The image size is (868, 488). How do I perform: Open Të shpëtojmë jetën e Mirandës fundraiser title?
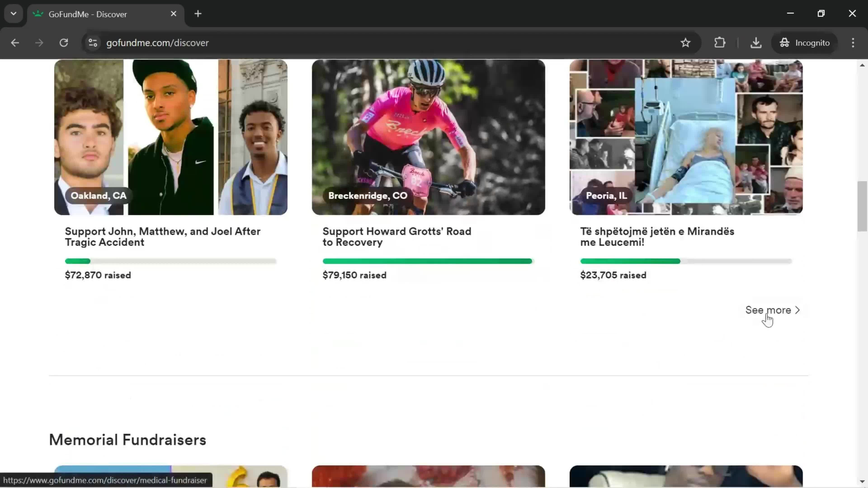point(657,237)
